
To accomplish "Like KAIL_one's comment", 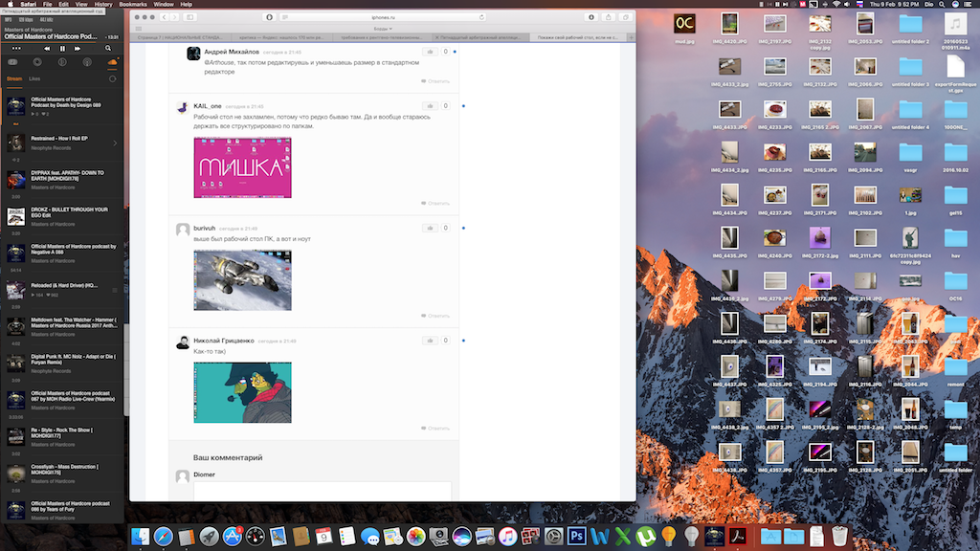I will pyautogui.click(x=430, y=105).
